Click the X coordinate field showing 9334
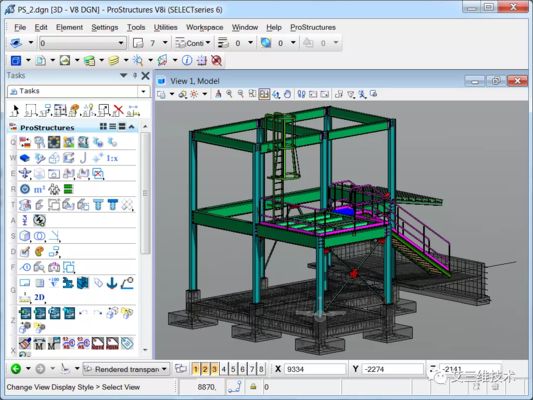Screen dimensions: 533x400 click(x=315, y=369)
